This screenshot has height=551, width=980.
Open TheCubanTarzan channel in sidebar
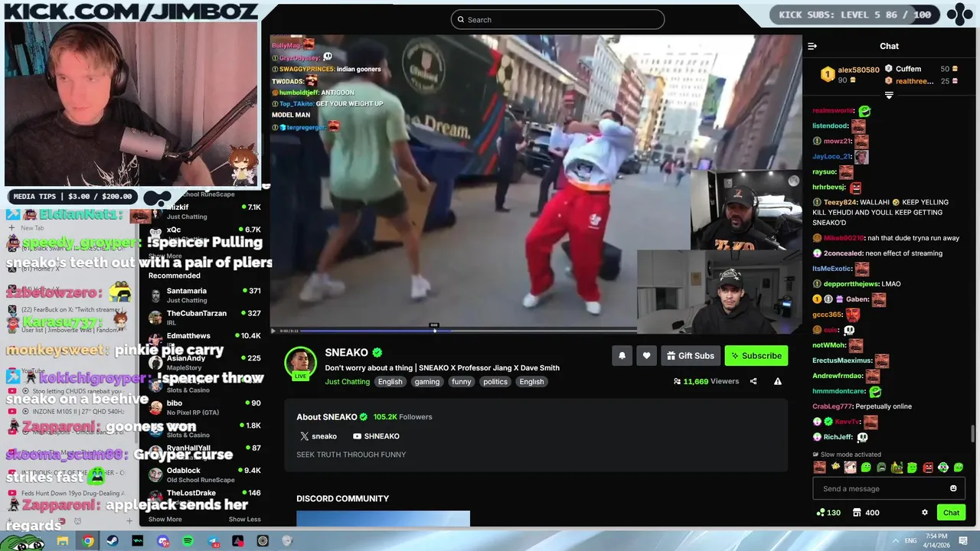coord(205,318)
